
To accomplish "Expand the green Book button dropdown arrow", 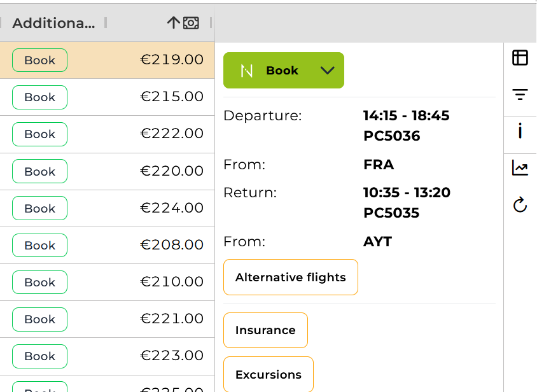I will [x=328, y=71].
